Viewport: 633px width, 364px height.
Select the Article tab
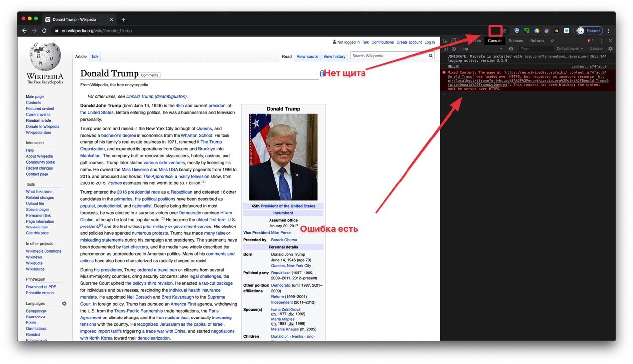pos(81,57)
